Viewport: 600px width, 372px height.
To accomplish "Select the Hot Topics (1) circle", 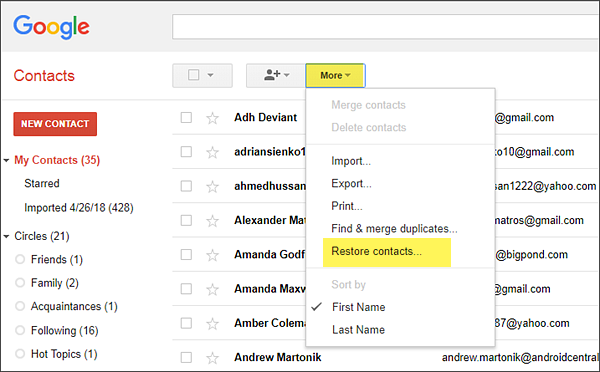I will pos(64,354).
